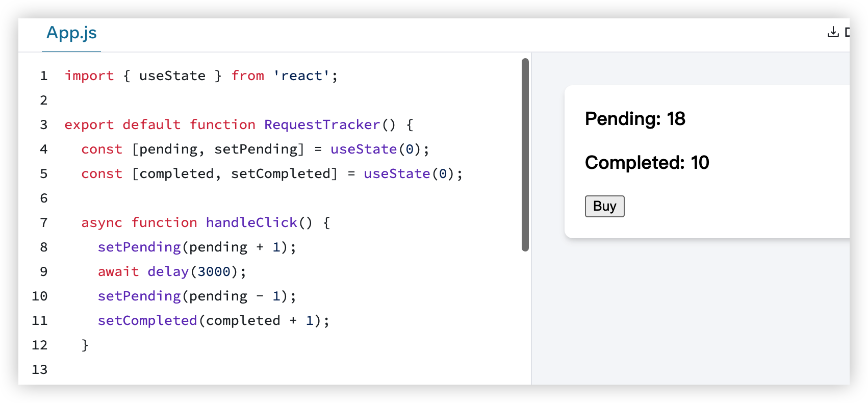Select the App.js file tab
Screen dimensions: 868x403
click(x=71, y=33)
